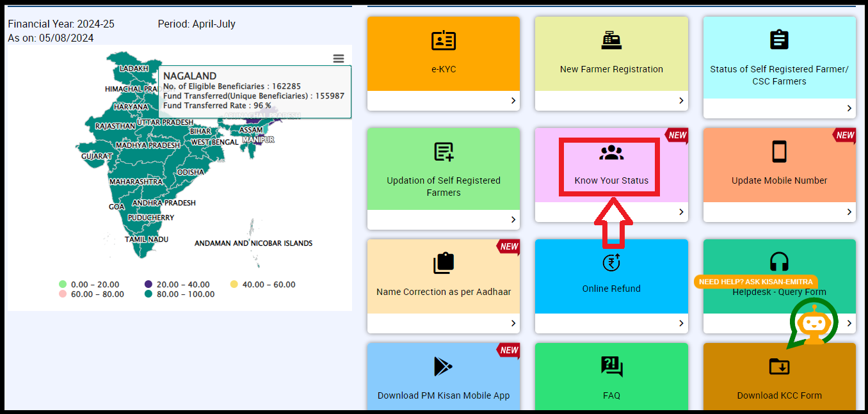Click the Download KCC Form folder icon

click(779, 367)
